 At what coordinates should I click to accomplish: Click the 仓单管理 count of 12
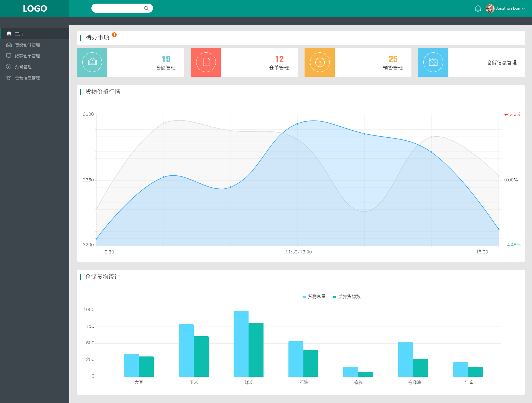click(x=279, y=59)
